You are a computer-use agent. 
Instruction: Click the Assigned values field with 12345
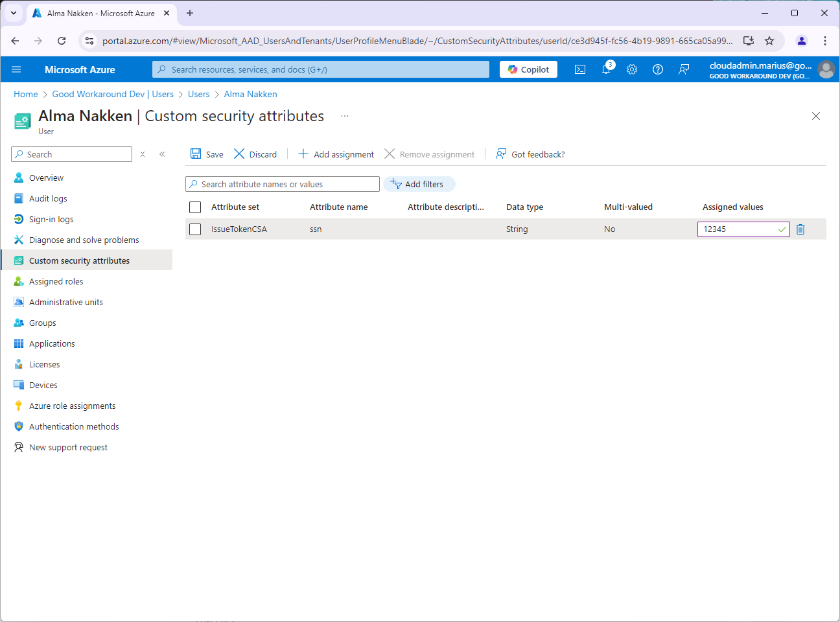[x=738, y=229]
